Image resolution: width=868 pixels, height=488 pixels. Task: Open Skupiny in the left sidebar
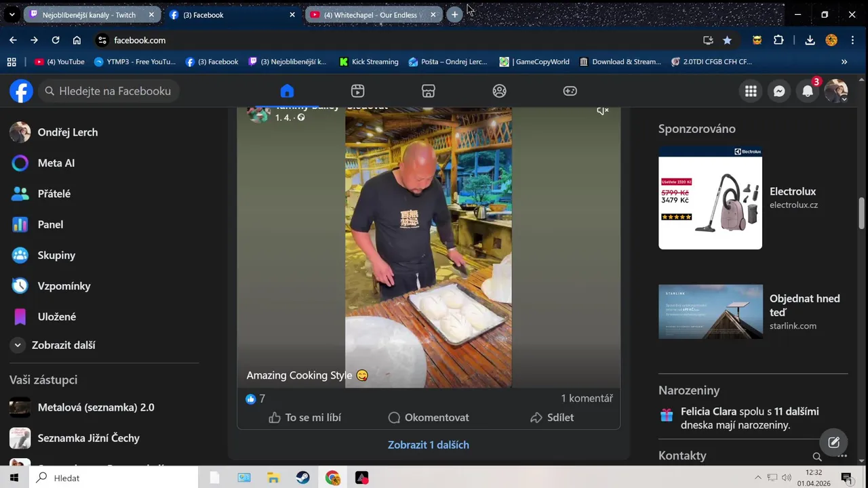(56, 255)
